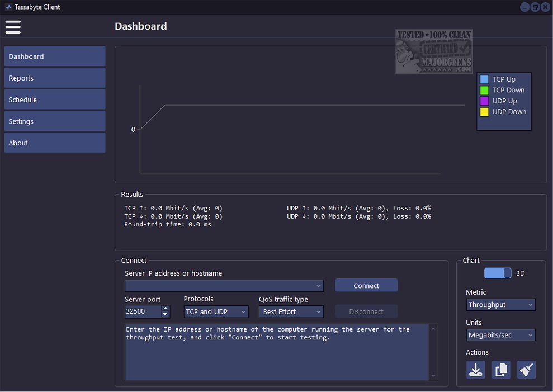Open the About page
Screen dimensions: 553x392
55,143
